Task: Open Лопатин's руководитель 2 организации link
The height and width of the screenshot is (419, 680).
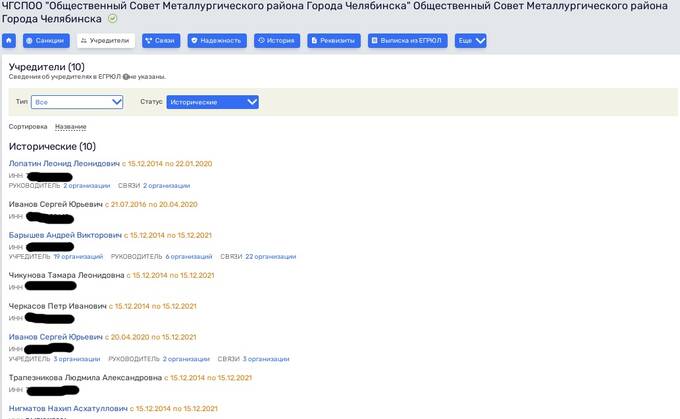Action: click(87, 186)
